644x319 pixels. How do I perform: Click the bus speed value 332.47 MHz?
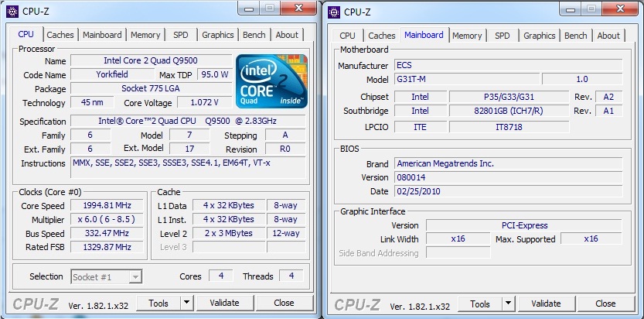(107, 234)
